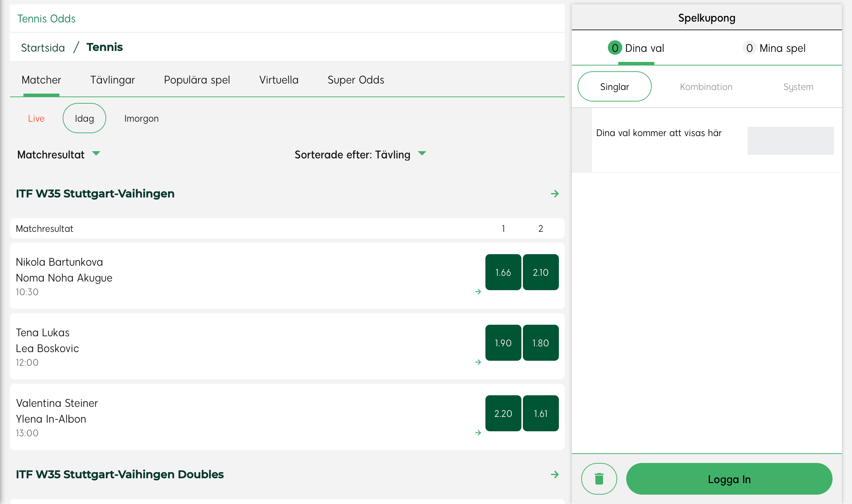Pick odds 1.66 for Nikola Bartunkova
Viewport: 852px width, 504px height.
pyautogui.click(x=503, y=272)
